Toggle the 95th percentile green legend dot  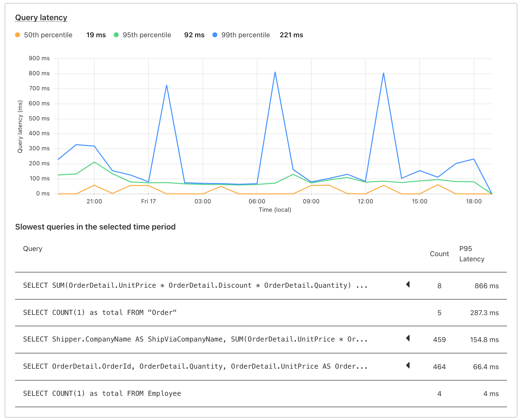pyautogui.click(x=116, y=35)
